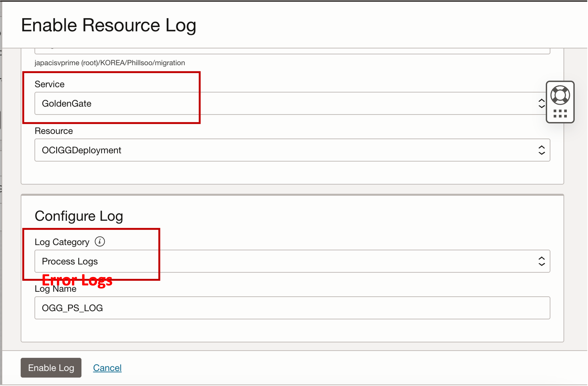The image size is (588, 386).
Task: Click the Log Name label
Action: (x=56, y=289)
